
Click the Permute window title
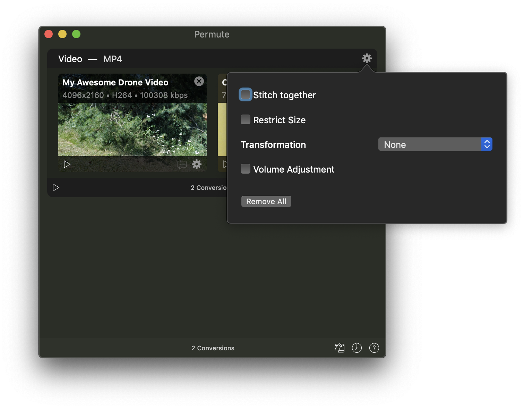click(x=212, y=34)
